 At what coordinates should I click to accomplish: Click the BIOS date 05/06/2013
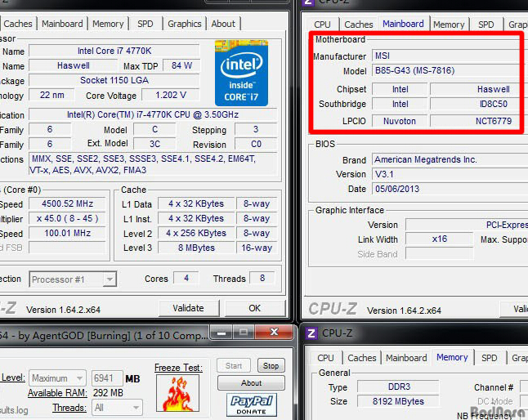click(x=450, y=189)
